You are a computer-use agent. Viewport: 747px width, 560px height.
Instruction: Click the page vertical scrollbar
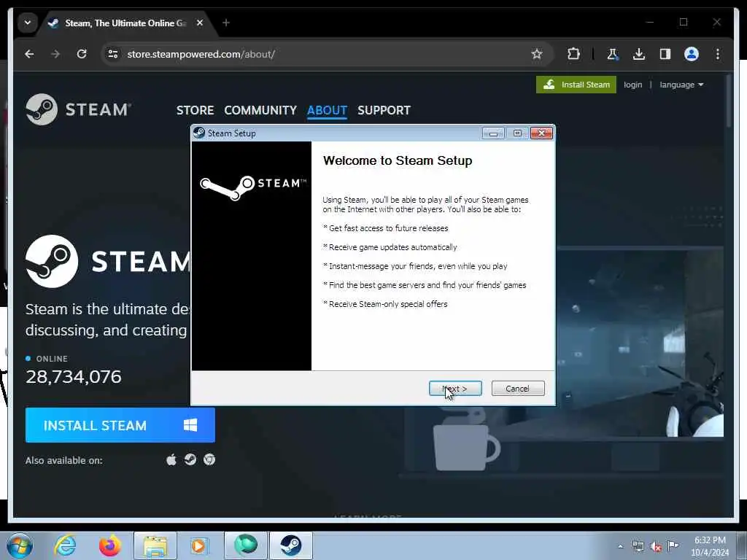pos(729,101)
